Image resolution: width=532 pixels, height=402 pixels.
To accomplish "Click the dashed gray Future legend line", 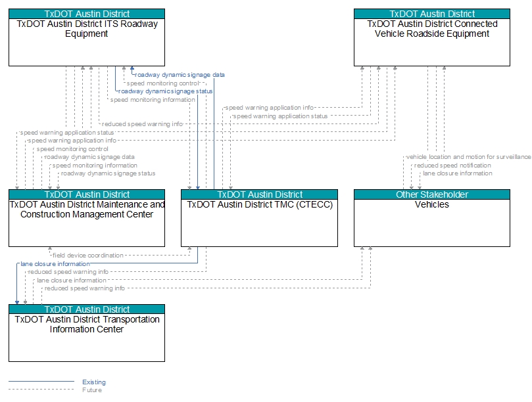I will (41, 389).
